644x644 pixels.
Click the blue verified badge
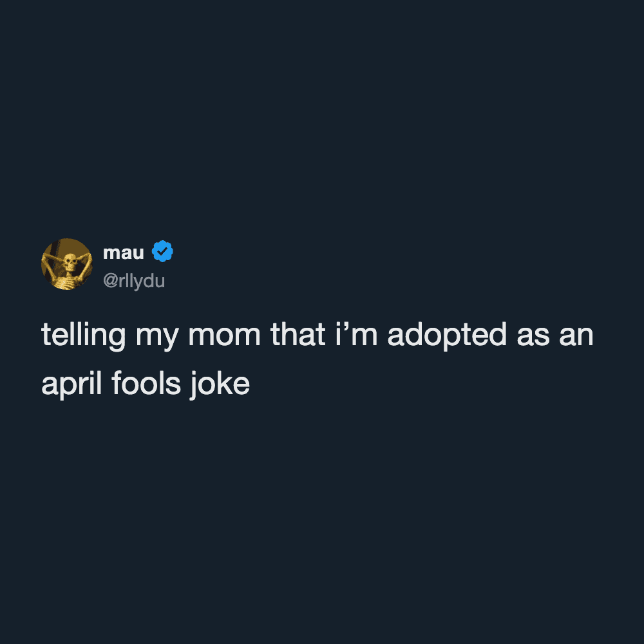[x=162, y=252]
